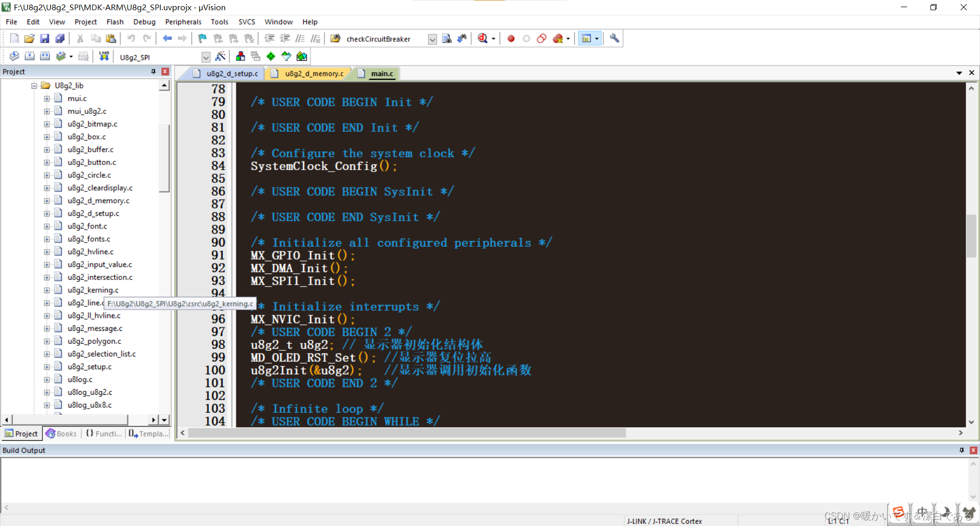Insert/Remove a breakpoint

(511, 38)
